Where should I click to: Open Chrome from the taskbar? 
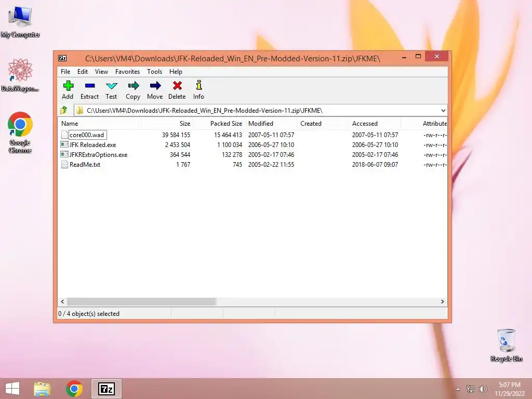74,389
